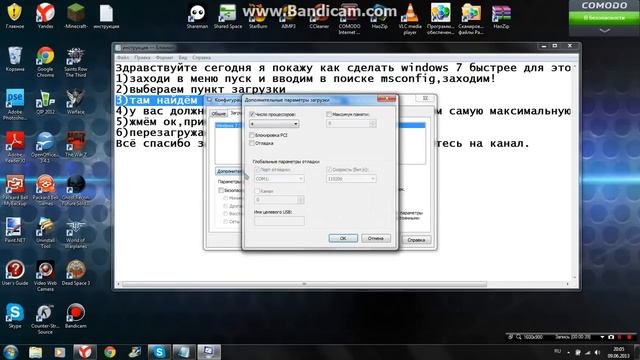Open the Paint.NET desktop shortcut
640x360 pixels.
tap(15, 230)
